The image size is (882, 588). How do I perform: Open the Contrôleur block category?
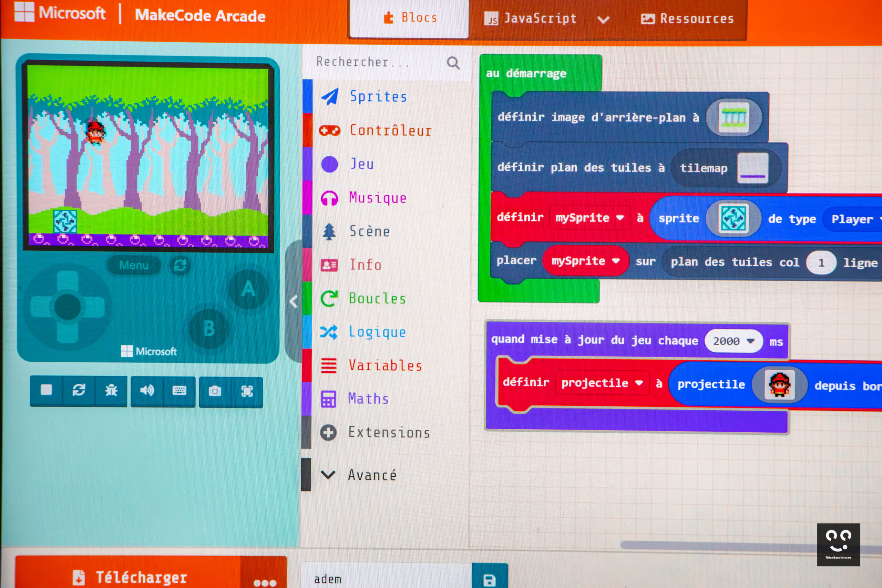point(386,131)
